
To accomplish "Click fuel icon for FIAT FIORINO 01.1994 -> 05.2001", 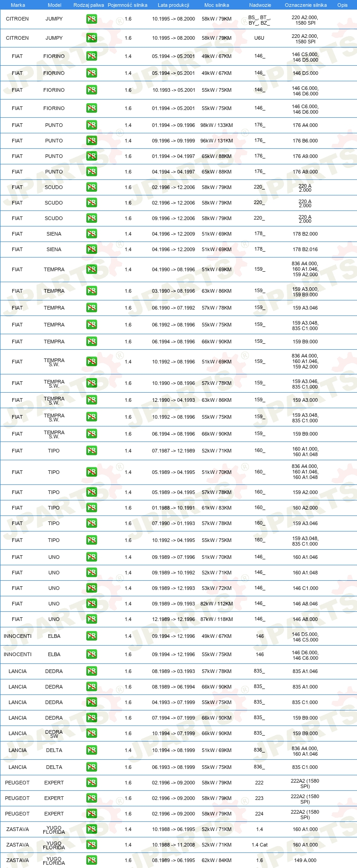I will point(91,108).
